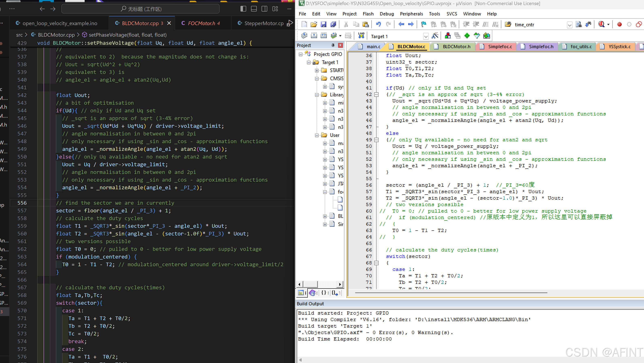Go back using VS Code arrow
Image resolution: width=644 pixels, height=363 pixels.
tap(42, 9)
